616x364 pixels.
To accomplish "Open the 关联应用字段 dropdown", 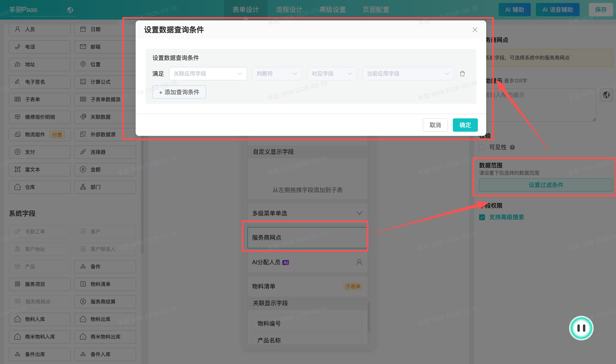I will click(x=208, y=74).
